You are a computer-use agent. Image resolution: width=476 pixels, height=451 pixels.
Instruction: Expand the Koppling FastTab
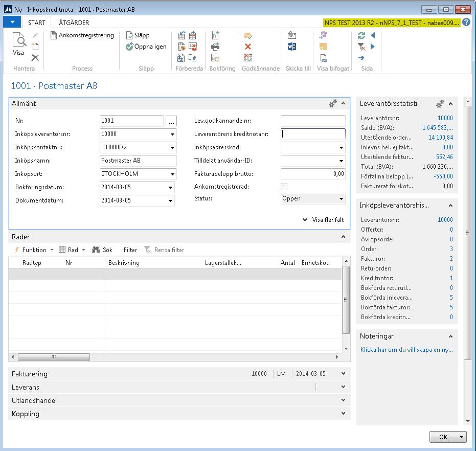(344, 413)
